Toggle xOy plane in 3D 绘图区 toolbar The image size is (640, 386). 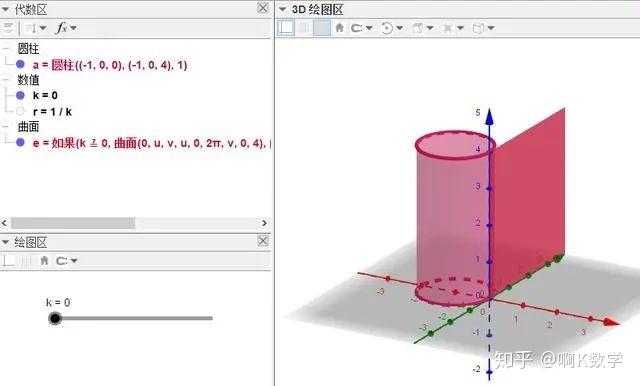coord(322,28)
